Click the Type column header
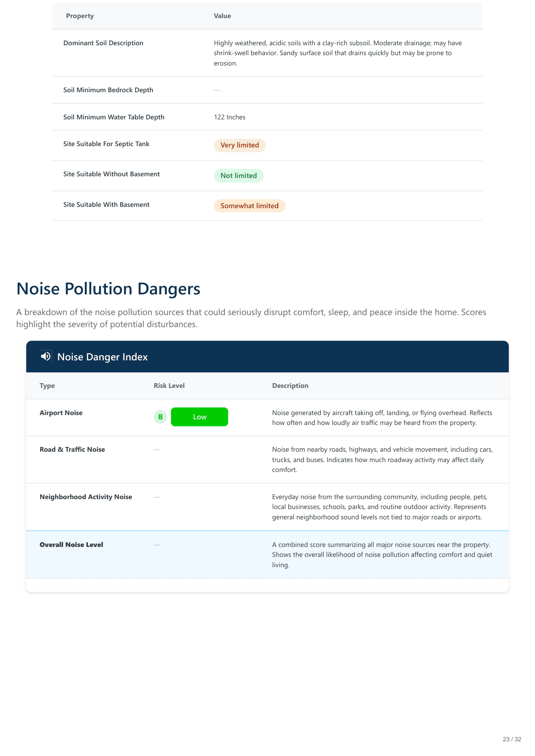This screenshot has height=756, width=535. [x=47, y=386]
